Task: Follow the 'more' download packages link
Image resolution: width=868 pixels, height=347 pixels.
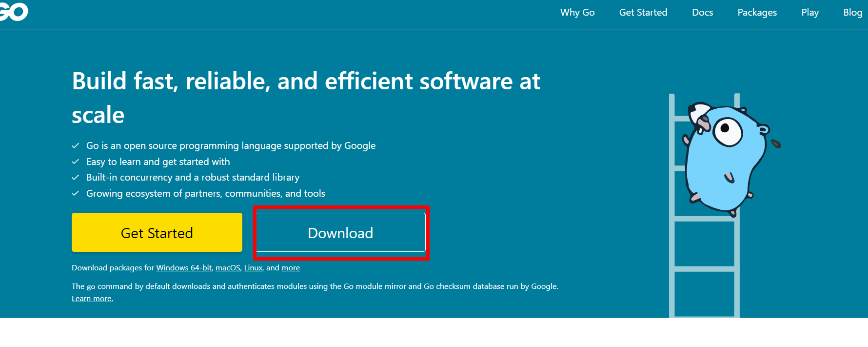Action: (x=291, y=268)
